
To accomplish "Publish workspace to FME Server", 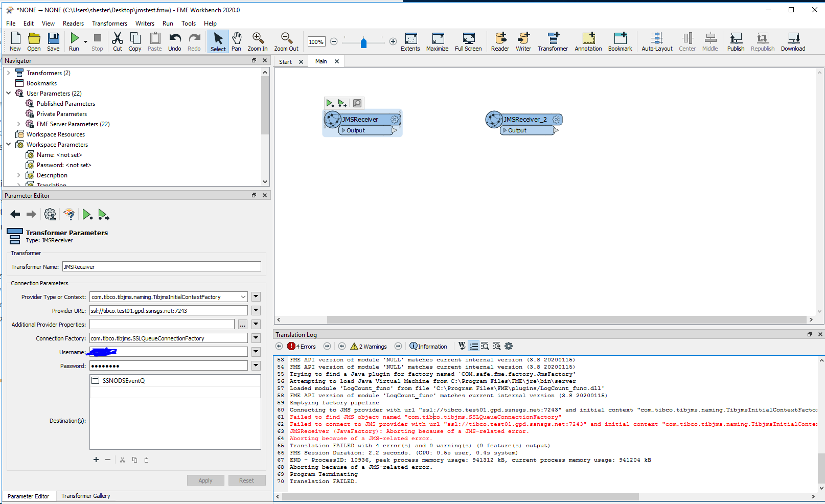I will 736,41.
